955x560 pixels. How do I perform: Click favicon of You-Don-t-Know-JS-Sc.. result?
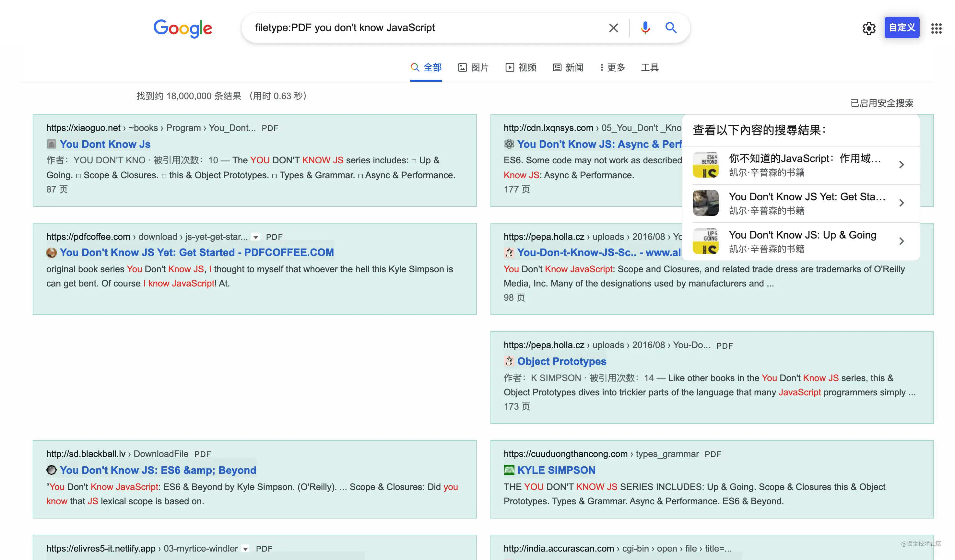509,252
